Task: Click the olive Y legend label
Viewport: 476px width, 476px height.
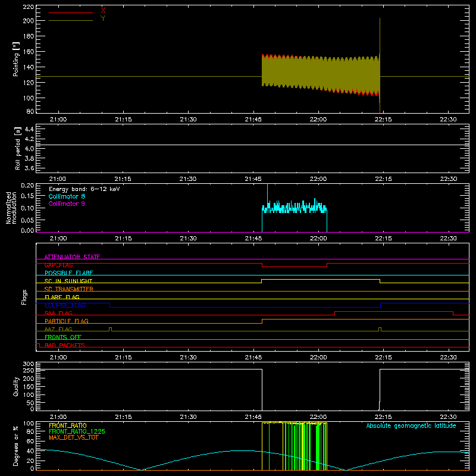Action: 103,18
